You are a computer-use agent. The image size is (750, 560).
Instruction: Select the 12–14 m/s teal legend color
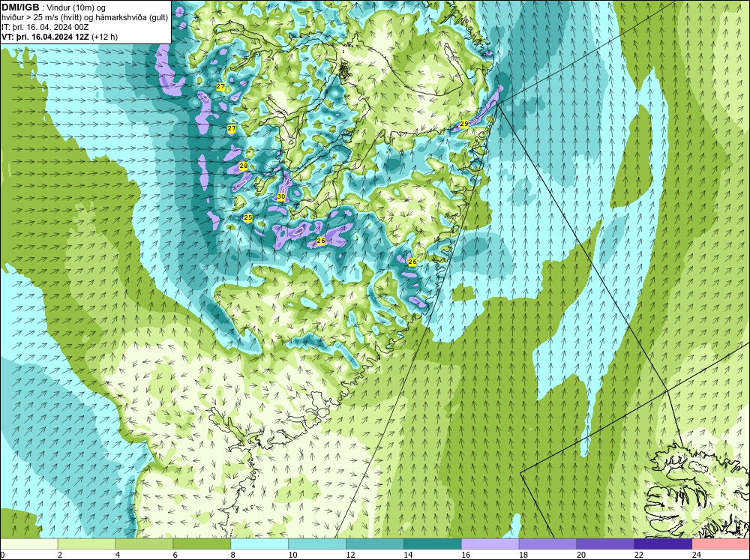pyautogui.click(x=374, y=544)
